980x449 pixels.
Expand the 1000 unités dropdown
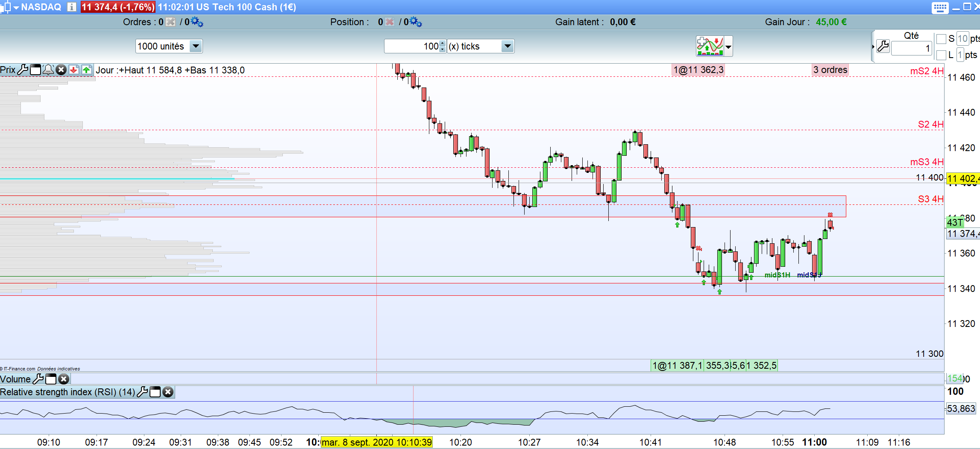(x=196, y=46)
